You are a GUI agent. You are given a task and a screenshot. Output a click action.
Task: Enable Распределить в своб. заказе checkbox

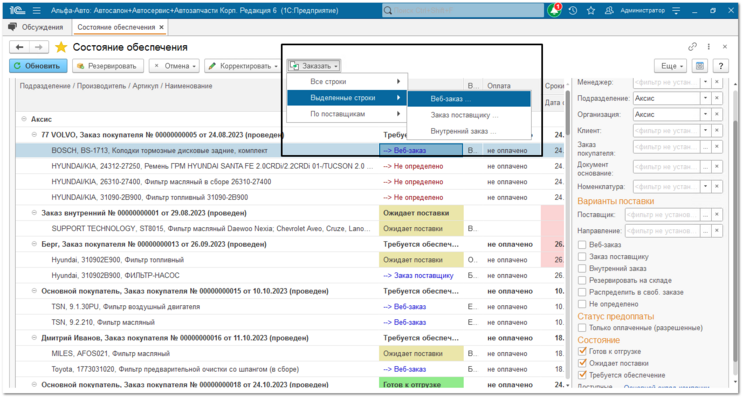(x=582, y=292)
